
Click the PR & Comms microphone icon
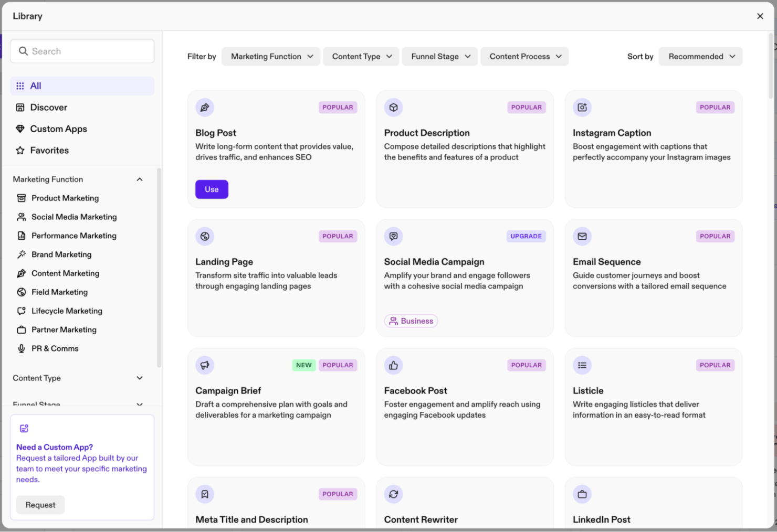pyautogui.click(x=21, y=348)
